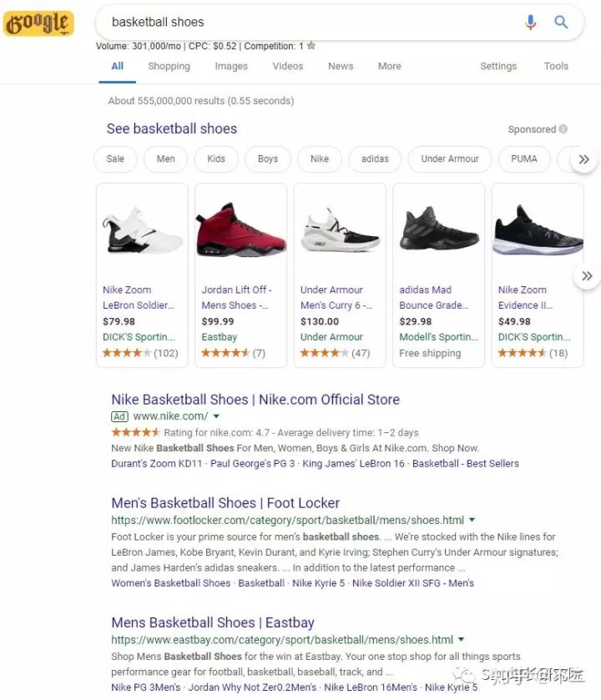Image resolution: width=601 pixels, height=700 pixels.
Task: Toggle the Sale filter chip
Action: point(115,159)
